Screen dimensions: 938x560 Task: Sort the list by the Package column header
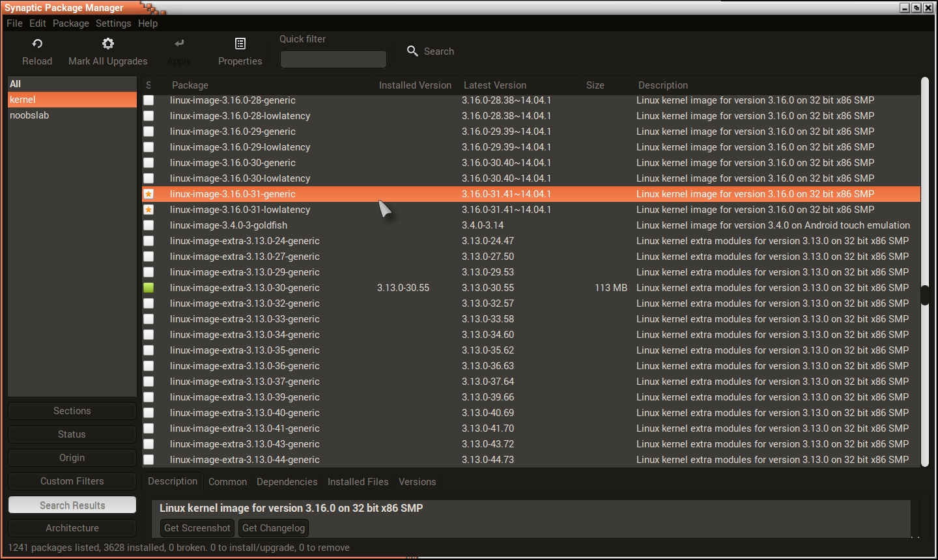click(x=190, y=85)
